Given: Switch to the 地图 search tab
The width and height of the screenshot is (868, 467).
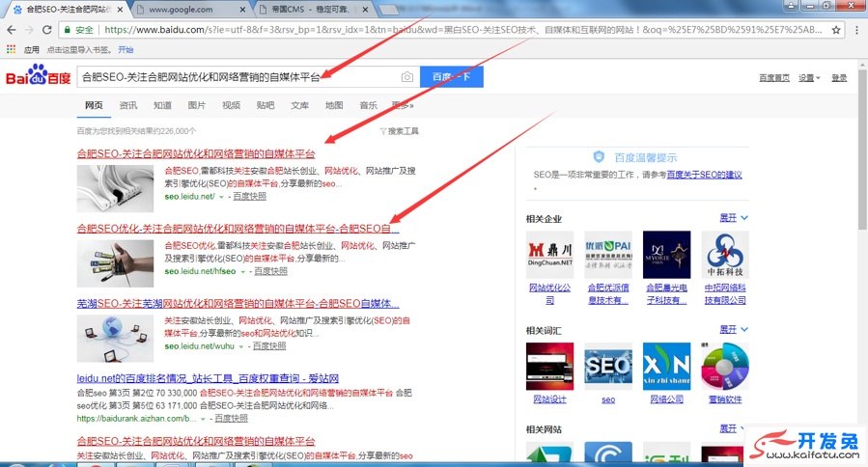Looking at the screenshot, I should coord(334,105).
